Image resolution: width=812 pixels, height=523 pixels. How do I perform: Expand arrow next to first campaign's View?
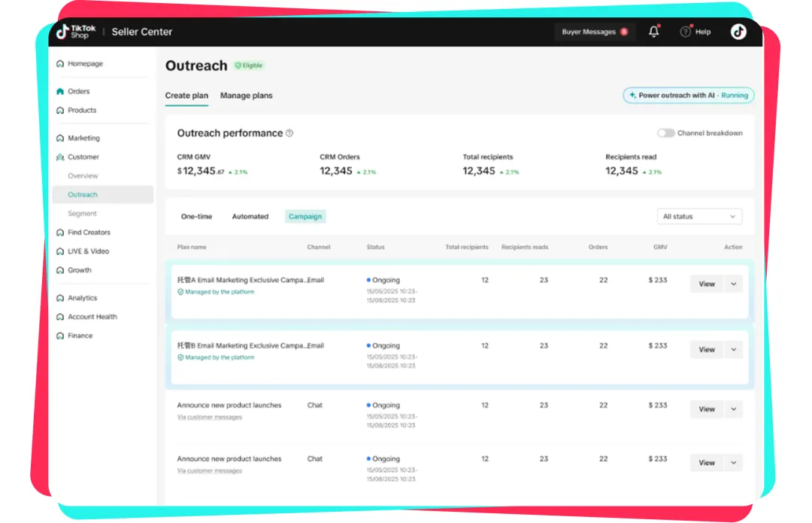coord(733,284)
